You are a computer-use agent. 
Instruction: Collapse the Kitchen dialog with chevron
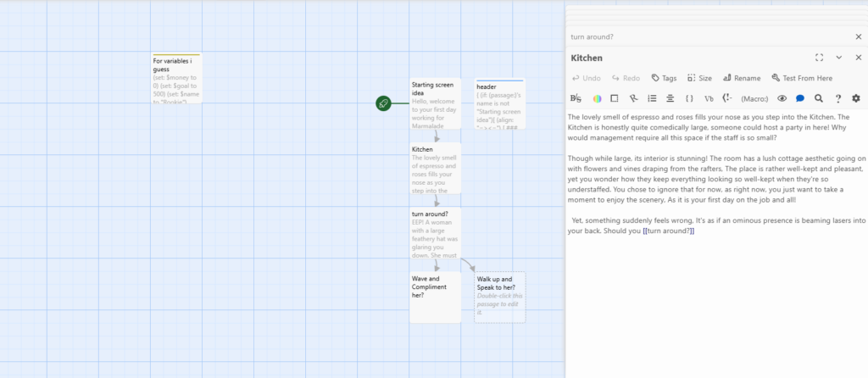(x=839, y=58)
